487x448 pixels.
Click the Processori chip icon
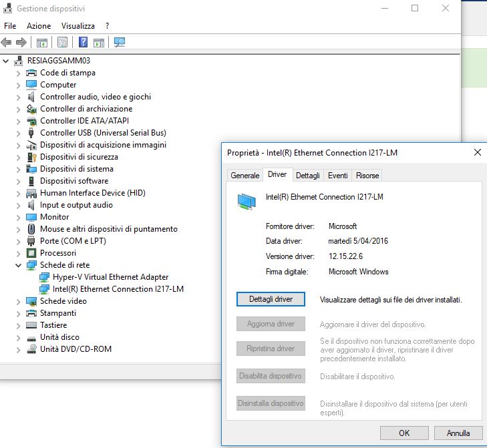coord(31,253)
